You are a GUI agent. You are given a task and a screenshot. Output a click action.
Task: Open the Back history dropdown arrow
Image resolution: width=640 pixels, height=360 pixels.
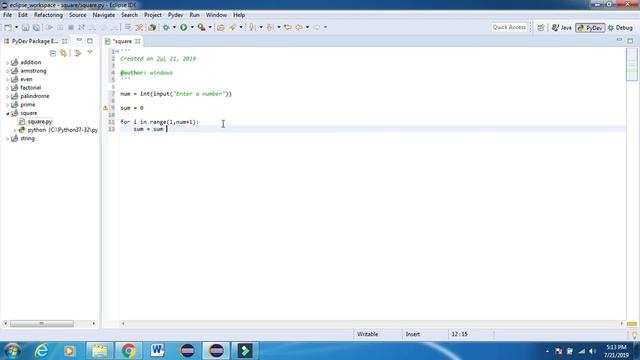click(x=307, y=27)
